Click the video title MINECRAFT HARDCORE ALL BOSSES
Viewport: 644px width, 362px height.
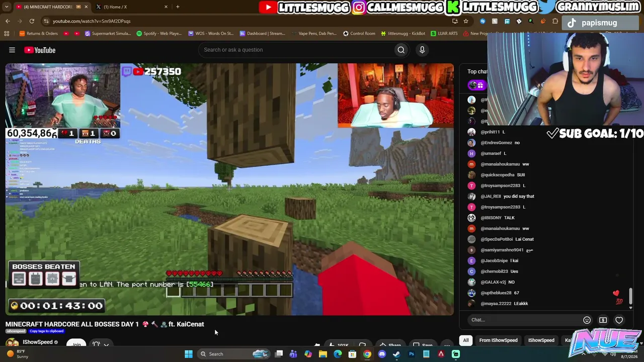(105, 324)
